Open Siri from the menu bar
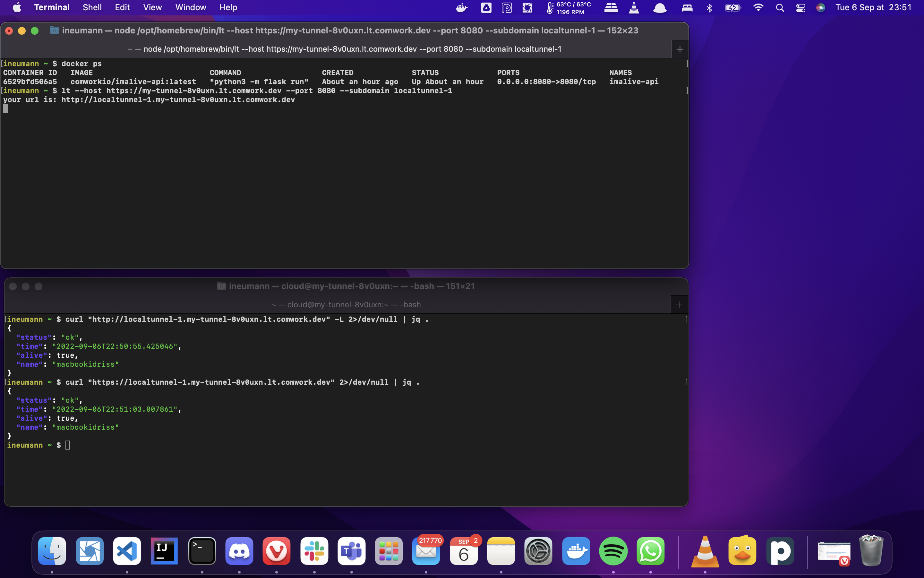 click(x=820, y=8)
